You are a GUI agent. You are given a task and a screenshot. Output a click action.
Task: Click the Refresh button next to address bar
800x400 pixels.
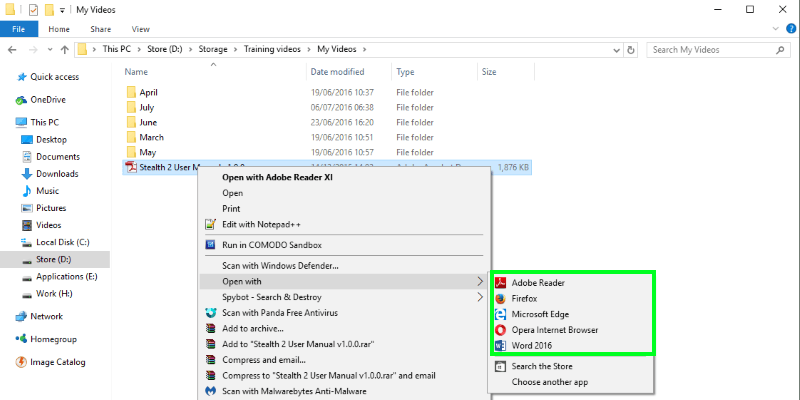point(631,50)
